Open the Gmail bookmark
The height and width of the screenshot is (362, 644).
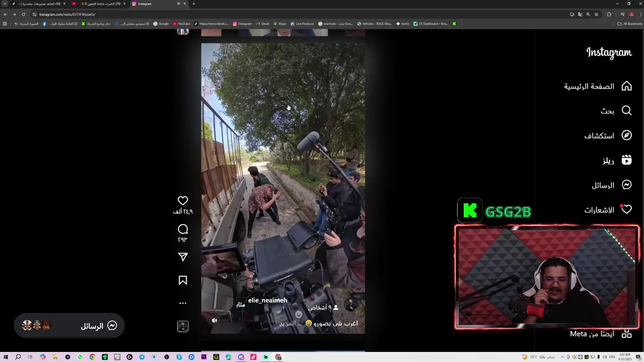click(262, 24)
